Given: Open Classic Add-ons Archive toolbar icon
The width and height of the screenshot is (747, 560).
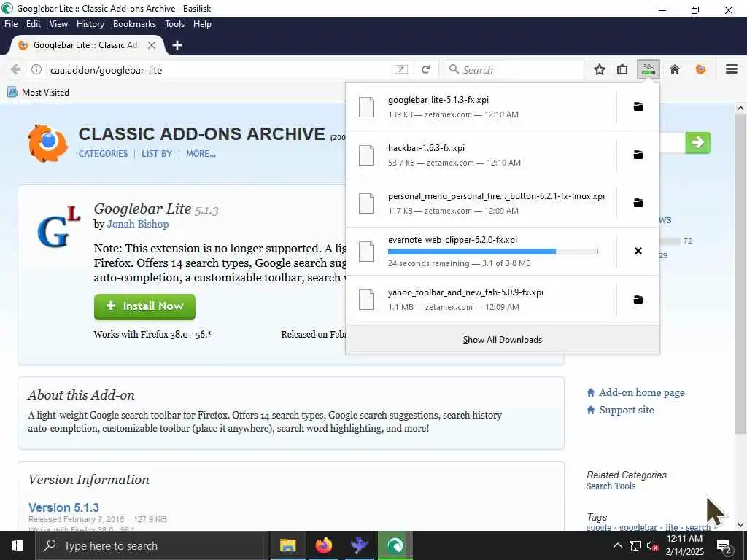Looking at the screenshot, I should [x=700, y=69].
